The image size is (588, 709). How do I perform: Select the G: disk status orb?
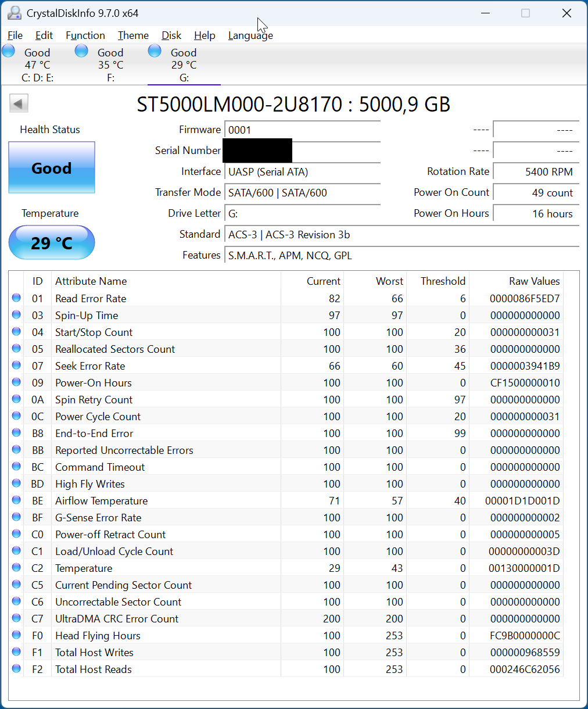coord(155,51)
